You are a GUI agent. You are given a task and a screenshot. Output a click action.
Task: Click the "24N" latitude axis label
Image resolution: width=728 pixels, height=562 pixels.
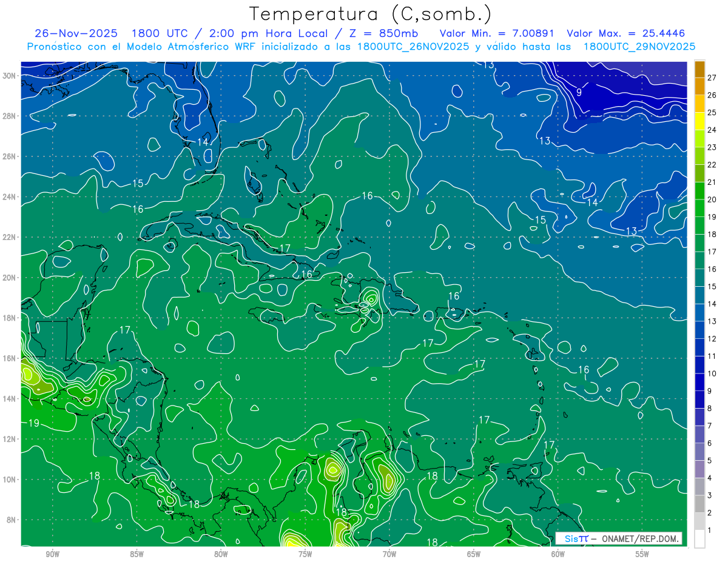(9, 197)
